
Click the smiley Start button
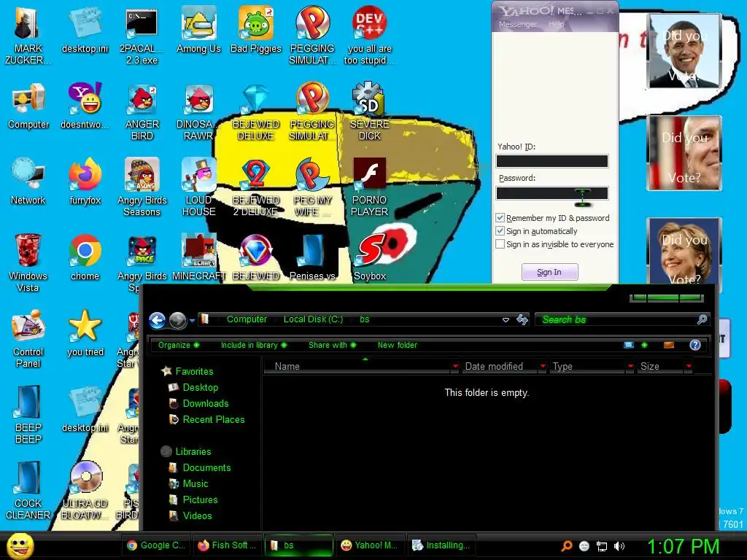(20, 545)
